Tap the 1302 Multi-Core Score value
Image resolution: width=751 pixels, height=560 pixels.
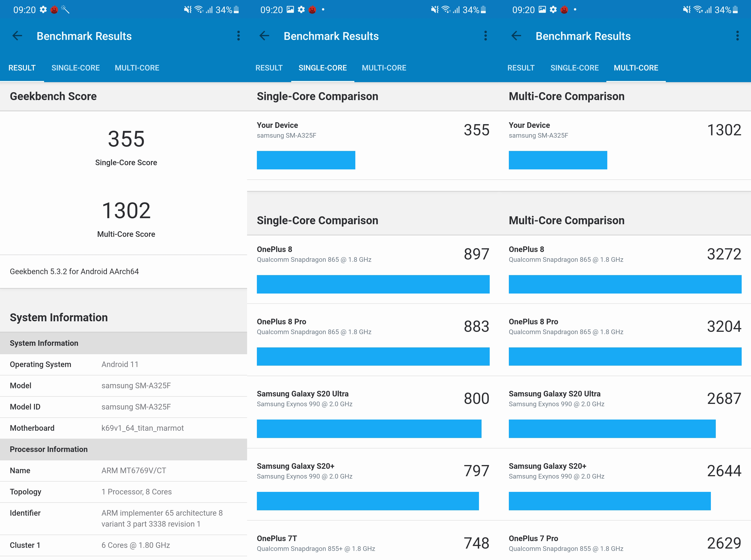[x=126, y=210]
